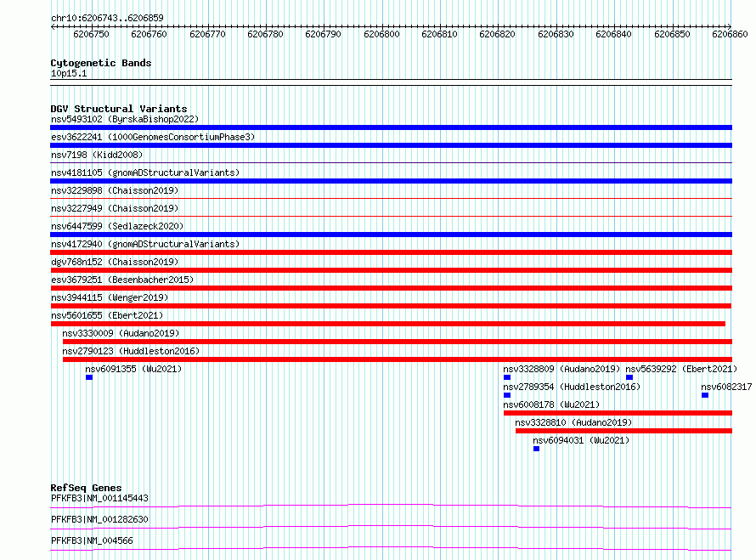Click ruler position 6206850
Viewport: 756px width, 560px height.
click(672, 34)
